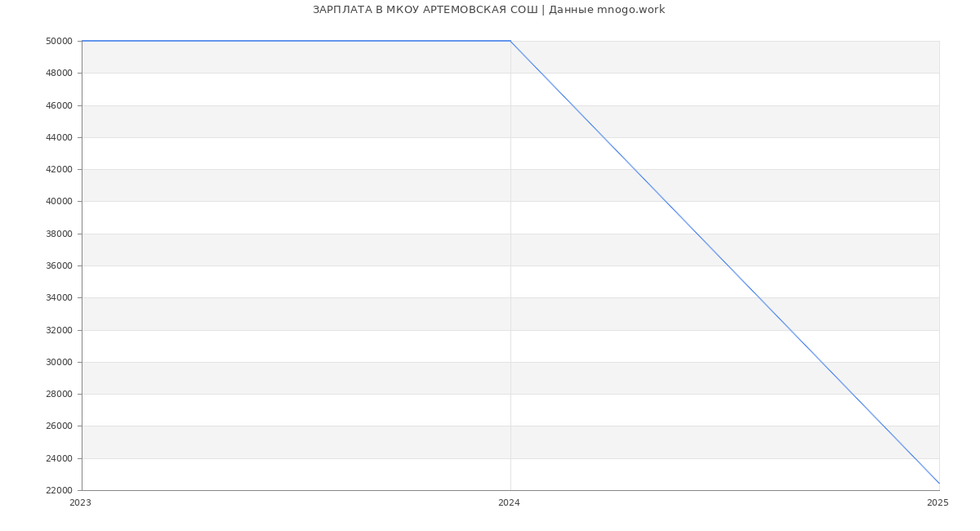Viewport: 980px width, 531px height.
Task: Select the 2025 data point at line end
Action: [x=939, y=484]
